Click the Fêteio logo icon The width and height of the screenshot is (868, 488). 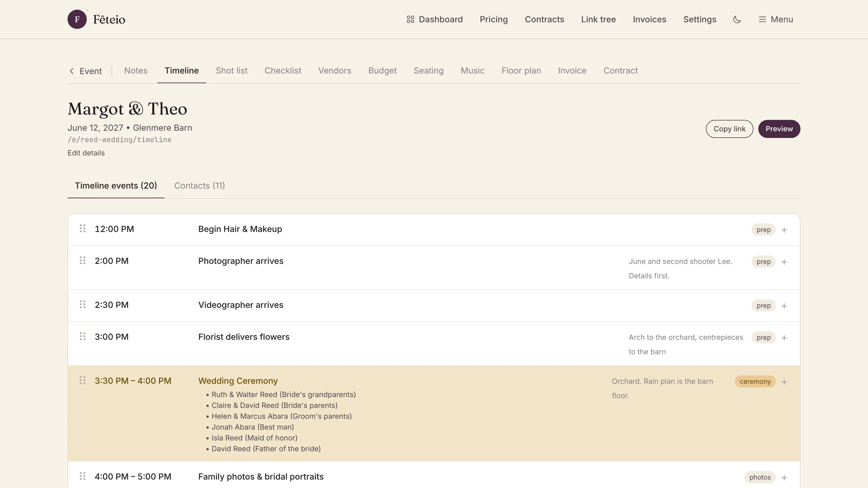pos(77,19)
